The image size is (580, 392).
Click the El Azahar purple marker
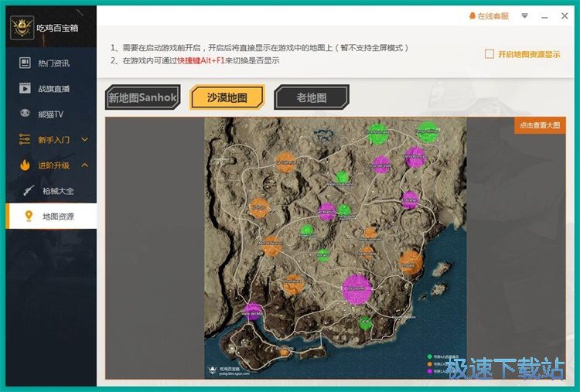[x=410, y=199]
